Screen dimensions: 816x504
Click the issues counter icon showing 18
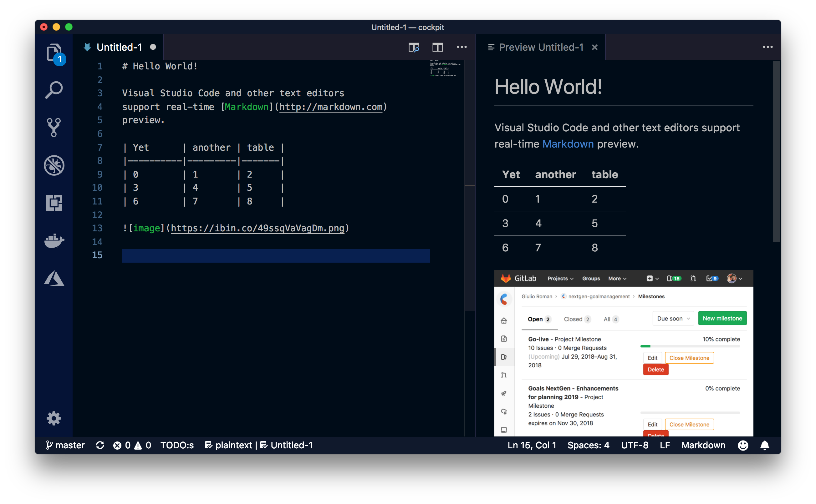[x=674, y=278]
